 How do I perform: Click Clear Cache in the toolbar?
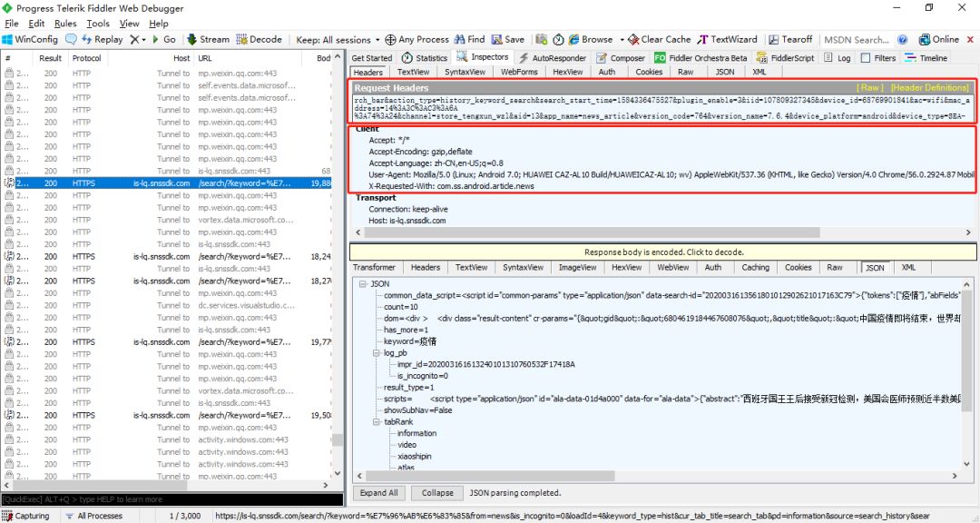click(x=660, y=39)
